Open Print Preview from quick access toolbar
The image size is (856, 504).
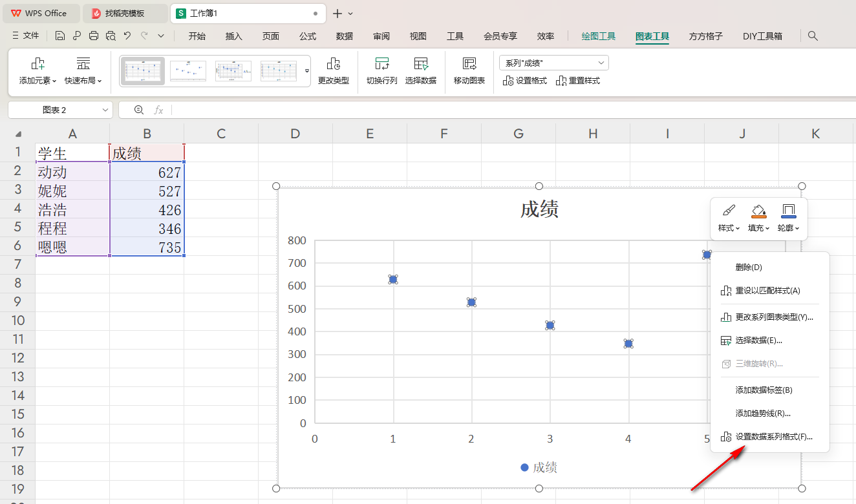click(111, 36)
